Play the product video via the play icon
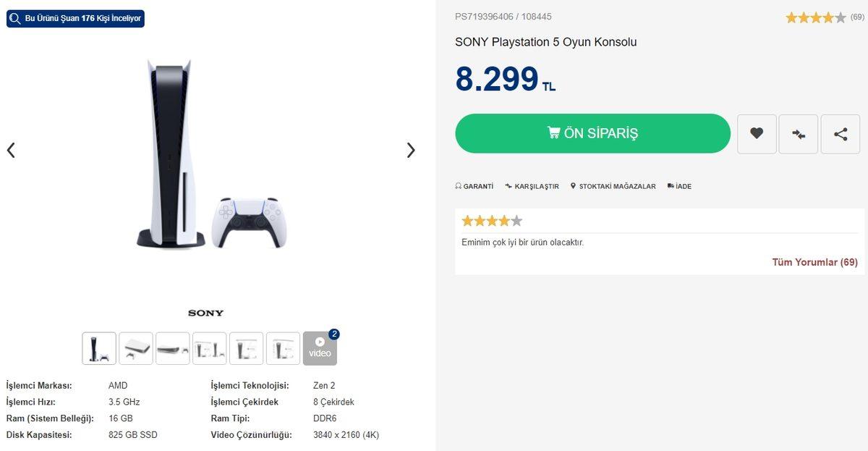Viewport: 868px width, 451px height. click(x=320, y=342)
